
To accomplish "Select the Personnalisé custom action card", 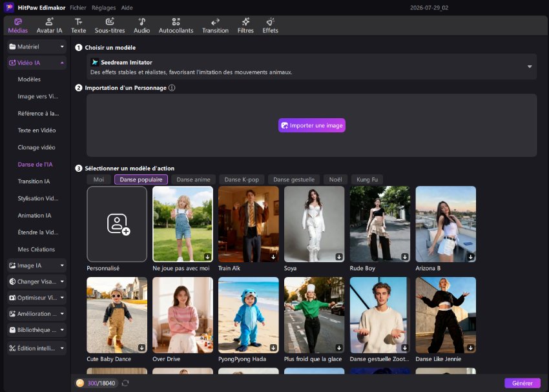I will click(117, 224).
